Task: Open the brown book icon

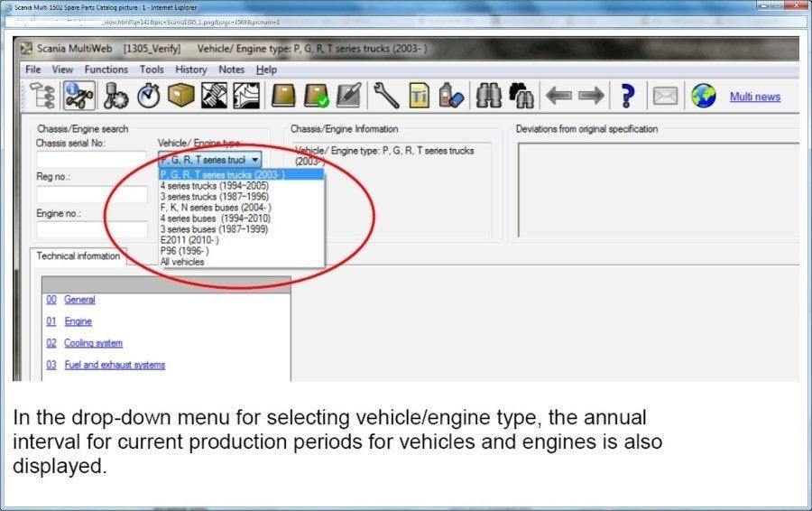Action: coord(283,96)
